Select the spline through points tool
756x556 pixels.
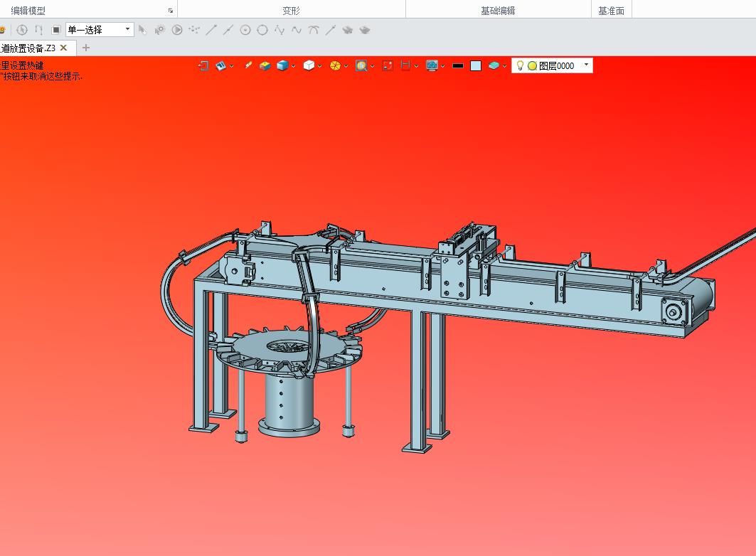pyautogui.click(x=279, y=30)
